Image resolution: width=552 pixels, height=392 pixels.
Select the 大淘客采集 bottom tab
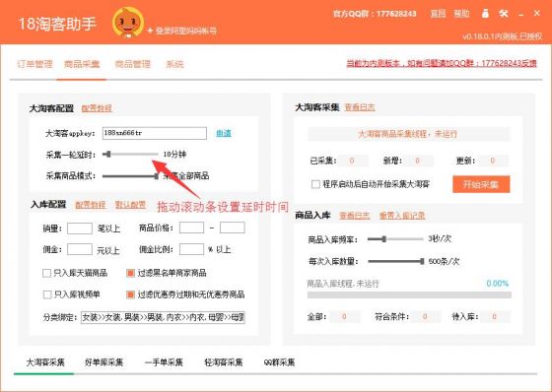45,362
